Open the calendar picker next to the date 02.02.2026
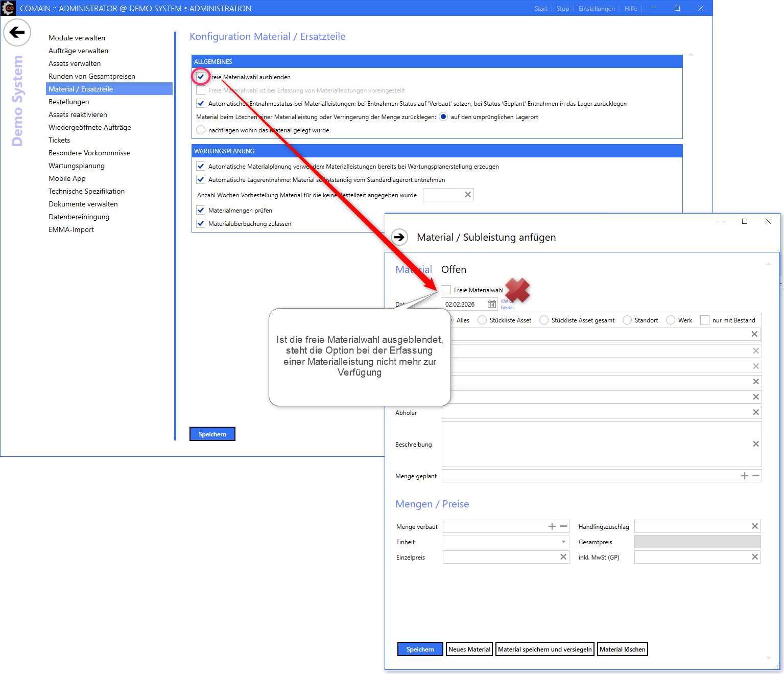The width and height of the screenshot is (784, 674). pyautogui.click(x=491, y=305)
